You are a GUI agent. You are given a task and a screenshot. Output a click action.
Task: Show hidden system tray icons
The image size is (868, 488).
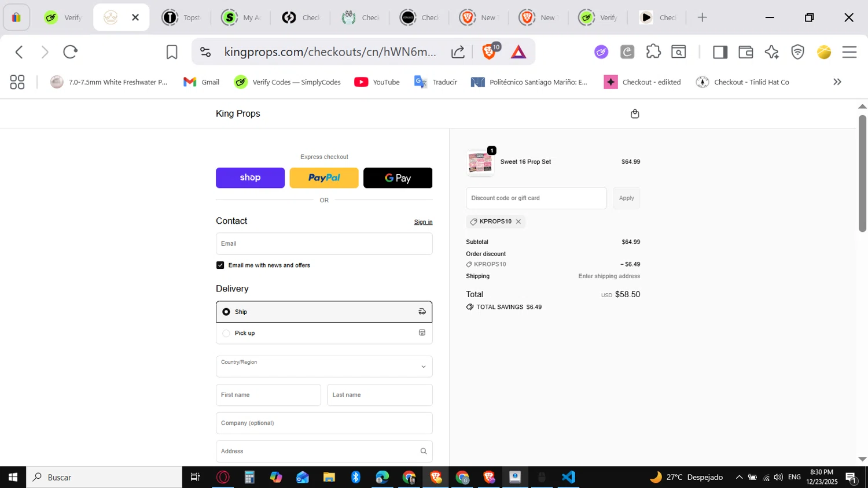(x=739, y=477)
